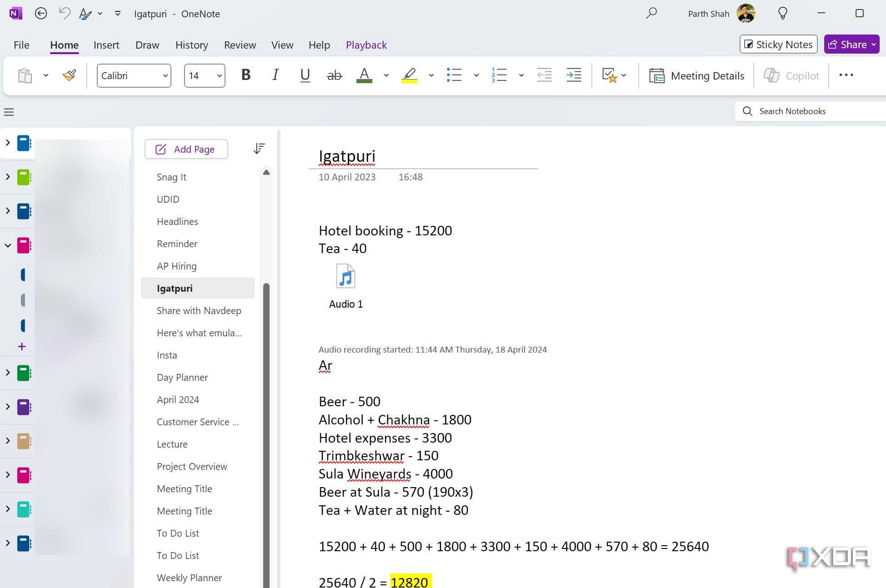886x588 pixels.
Task: Toggle Strikethrough formatting
Action: point(335,75)
